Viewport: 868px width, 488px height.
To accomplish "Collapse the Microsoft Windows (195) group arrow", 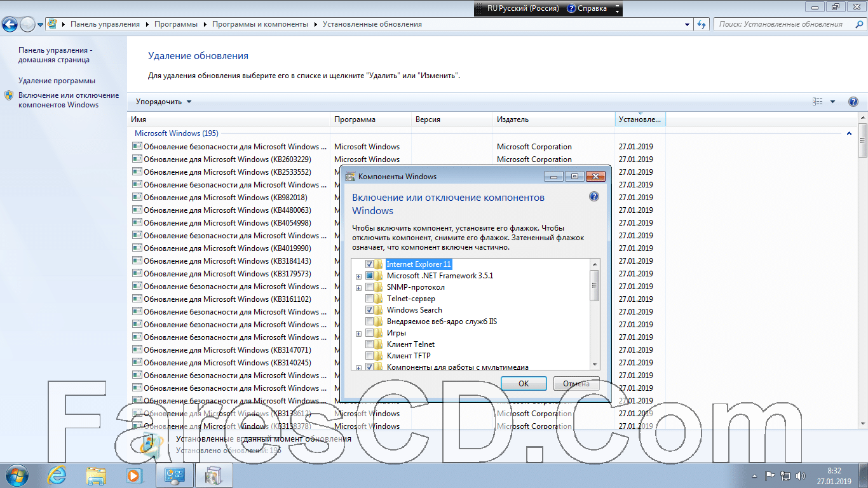I will 849,133.
